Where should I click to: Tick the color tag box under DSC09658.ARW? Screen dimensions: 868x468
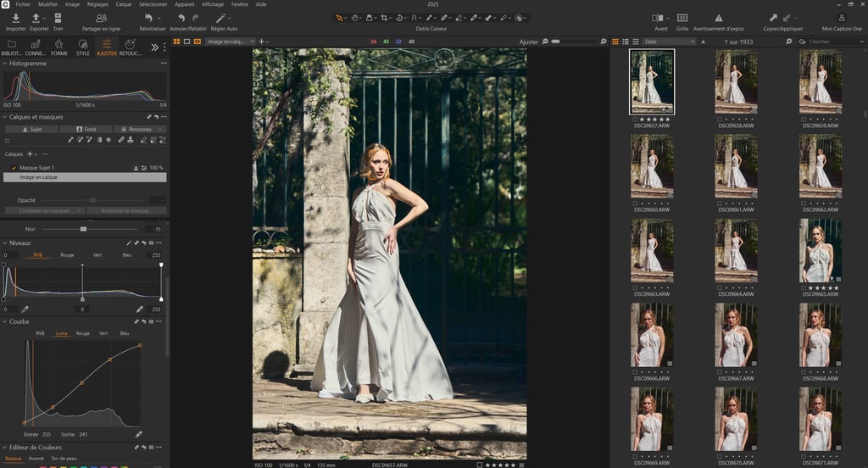pyautogui.click(x=719, y=120)
